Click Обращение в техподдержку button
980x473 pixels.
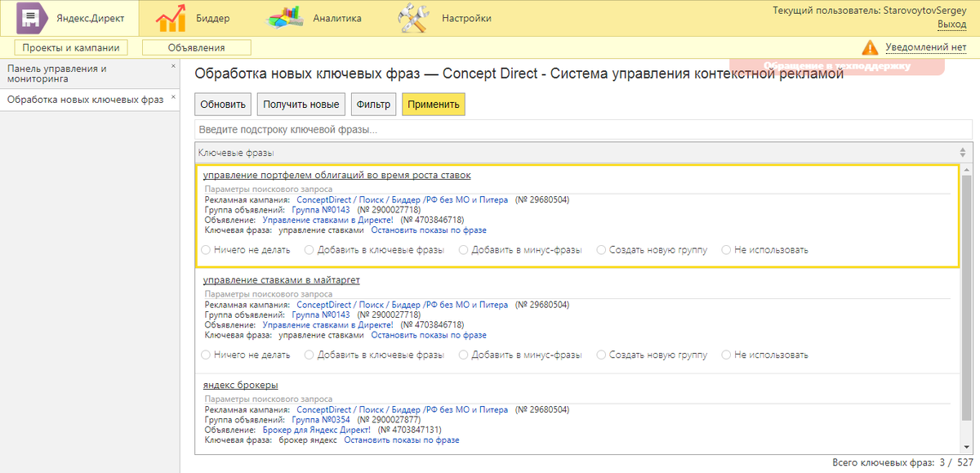(x=836, y=66)
